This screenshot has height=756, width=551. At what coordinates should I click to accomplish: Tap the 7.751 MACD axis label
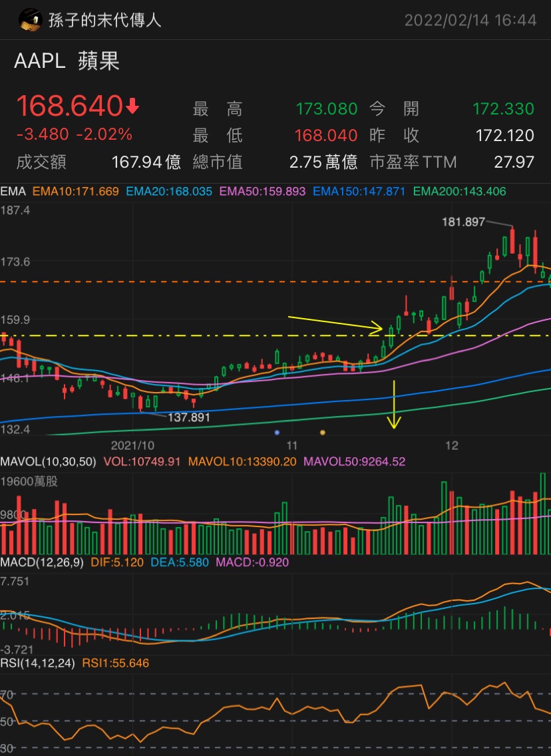click(15, 582)
